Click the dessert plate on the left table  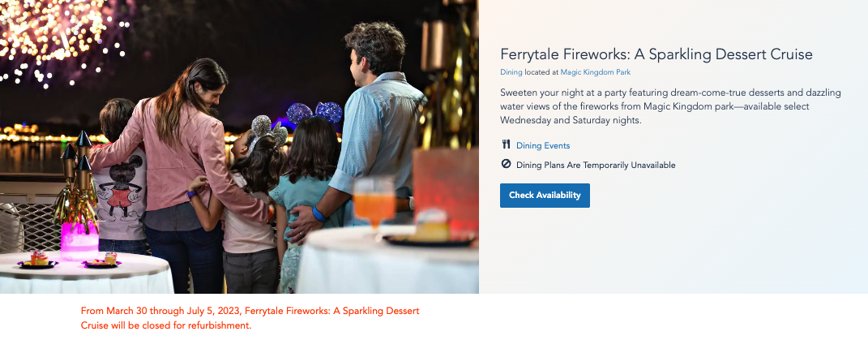point(39,261)
